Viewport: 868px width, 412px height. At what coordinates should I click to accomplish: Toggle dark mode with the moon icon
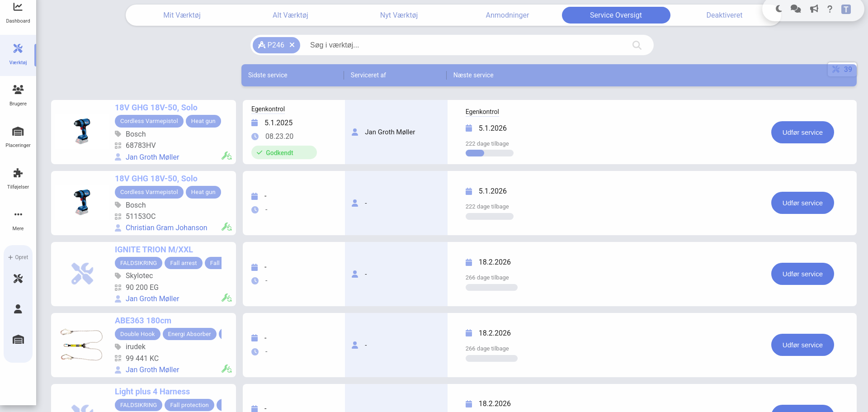778,9
